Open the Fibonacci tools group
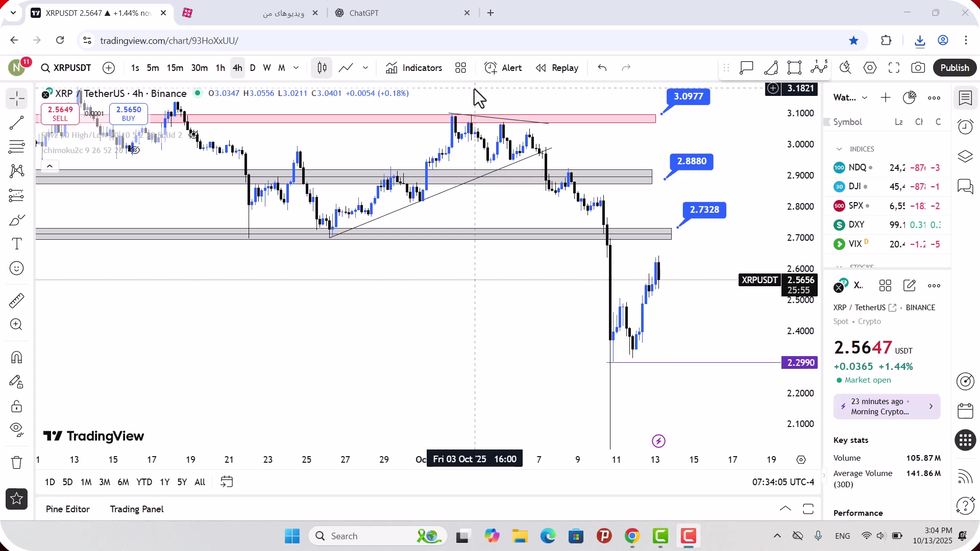Viewport: 980px width, 551px height. click(x=17, y=147)
